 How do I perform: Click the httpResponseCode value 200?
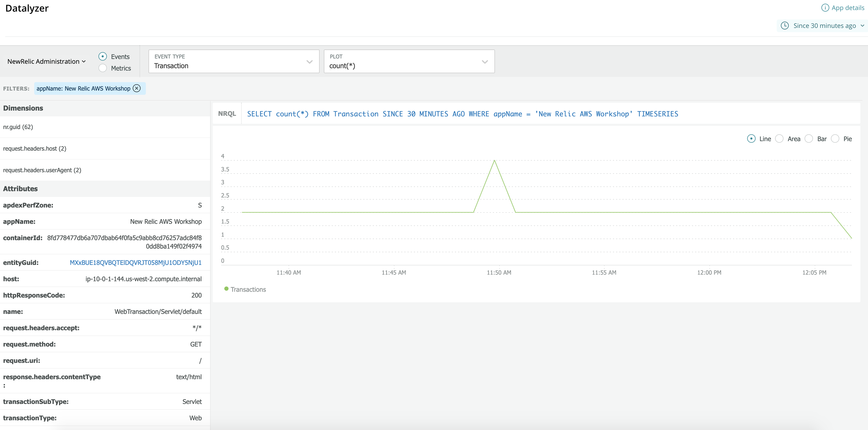coord(196,295)
